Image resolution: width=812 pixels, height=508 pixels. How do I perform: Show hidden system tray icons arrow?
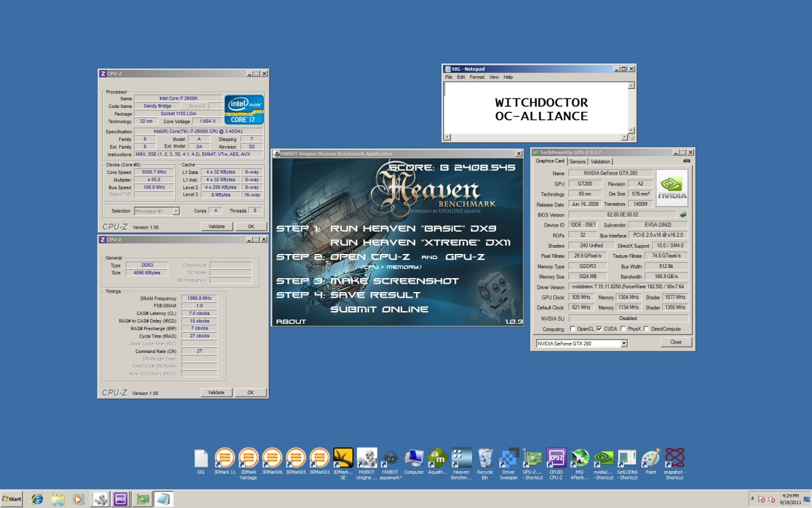pyautogui.click(x=753, y=498)
